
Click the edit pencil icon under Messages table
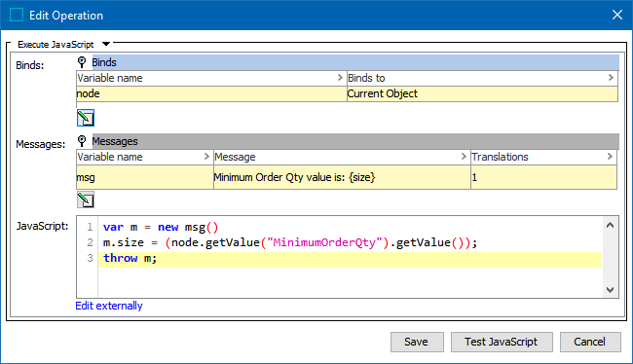[86, 200]
